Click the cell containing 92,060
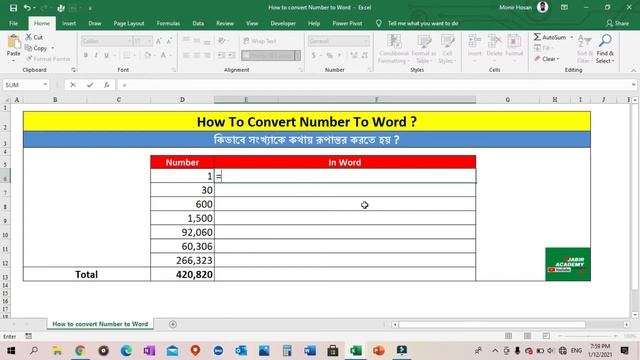The width and height of the screenshot is (640, 360). [x=182, y=232]
